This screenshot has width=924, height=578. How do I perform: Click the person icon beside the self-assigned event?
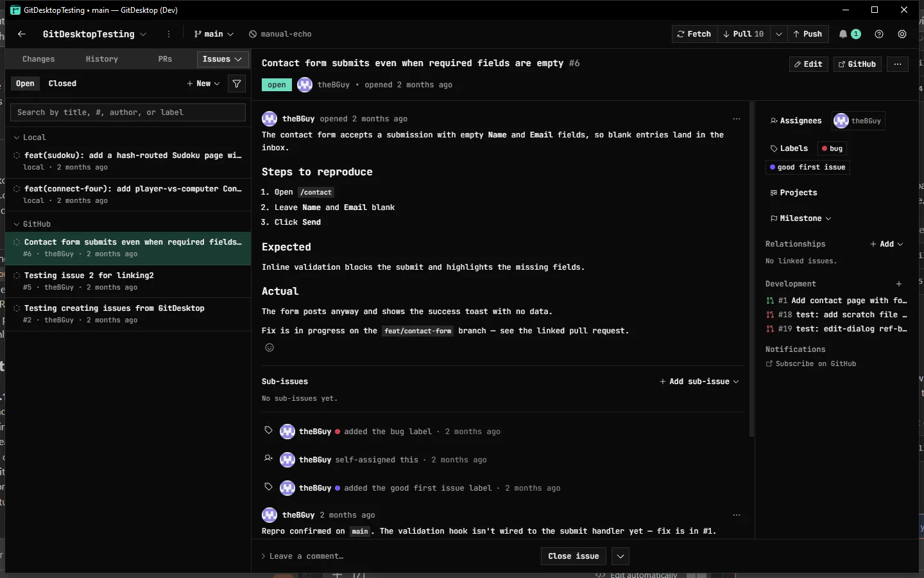pos(269,459)
